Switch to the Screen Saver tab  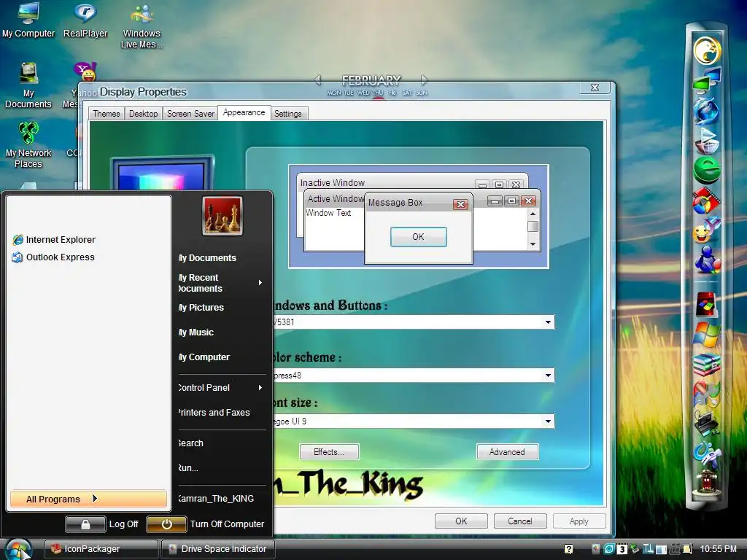190,113
